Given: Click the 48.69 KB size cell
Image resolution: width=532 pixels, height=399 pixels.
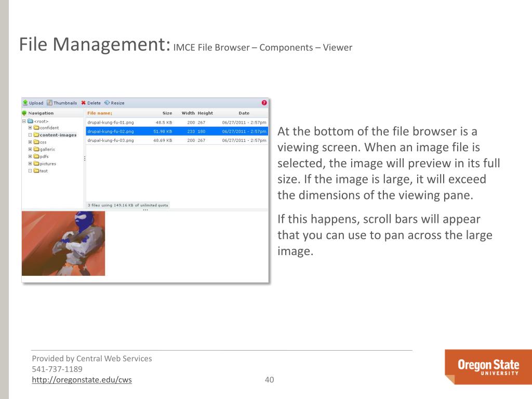Looking at the screenshot, I should click(163, 140).
